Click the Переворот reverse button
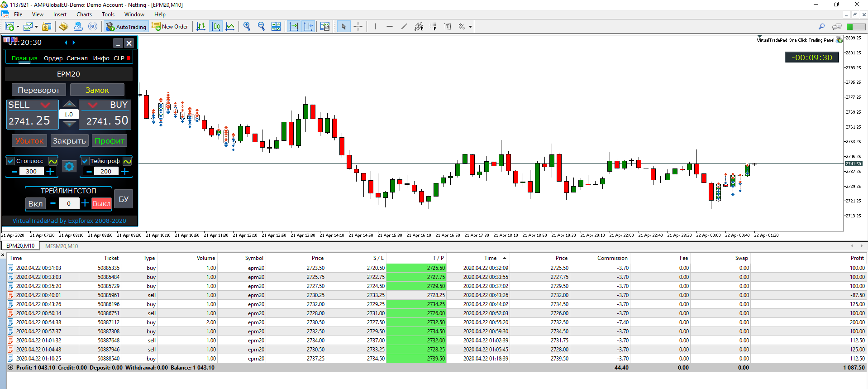 (38, 90)
